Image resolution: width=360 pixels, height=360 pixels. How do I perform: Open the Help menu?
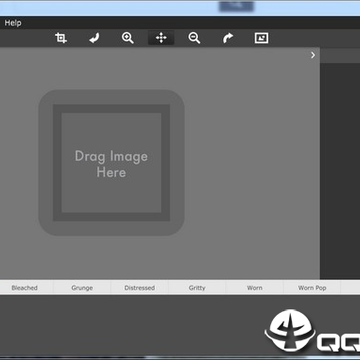[x=13, y=23]
